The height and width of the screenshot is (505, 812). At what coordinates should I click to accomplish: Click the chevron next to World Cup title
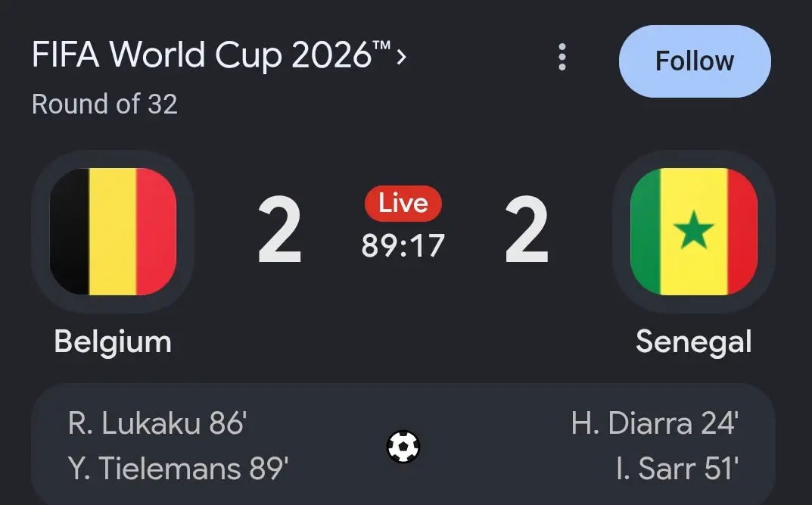[401, 57]
